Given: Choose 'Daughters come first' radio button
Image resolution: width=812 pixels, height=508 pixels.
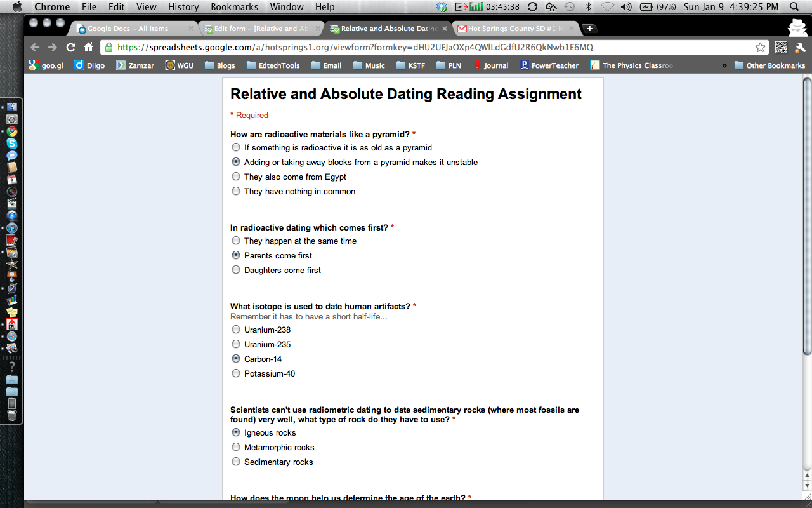Looking at the screenshot, I should point(236,270).
